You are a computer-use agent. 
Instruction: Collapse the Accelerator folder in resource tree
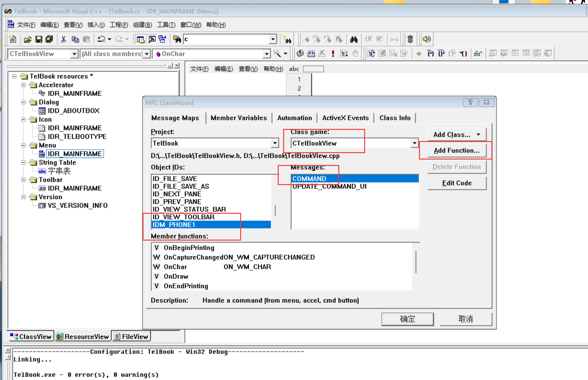tap(23, 85)
